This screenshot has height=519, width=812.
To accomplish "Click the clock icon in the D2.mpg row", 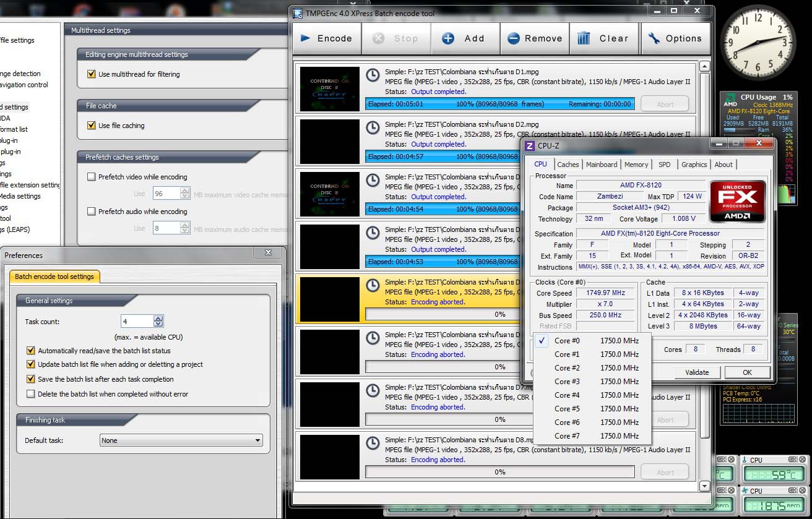I will pos(373,127).
